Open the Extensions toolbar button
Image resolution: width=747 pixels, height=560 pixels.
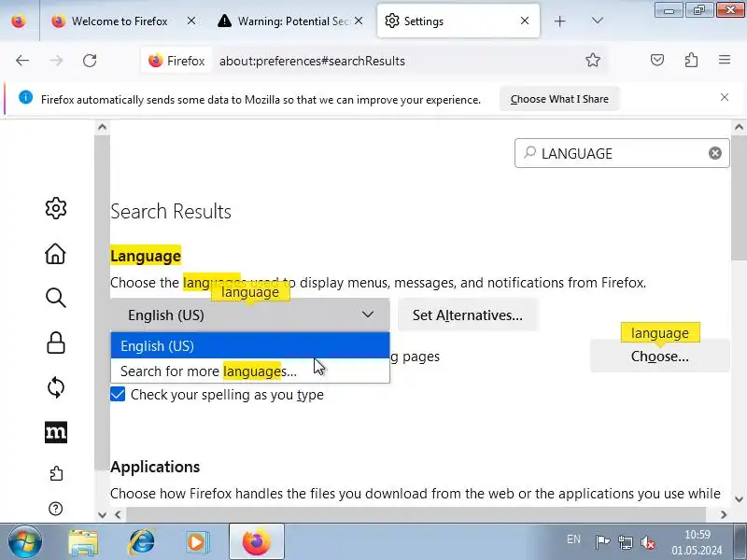pos(691,60)
